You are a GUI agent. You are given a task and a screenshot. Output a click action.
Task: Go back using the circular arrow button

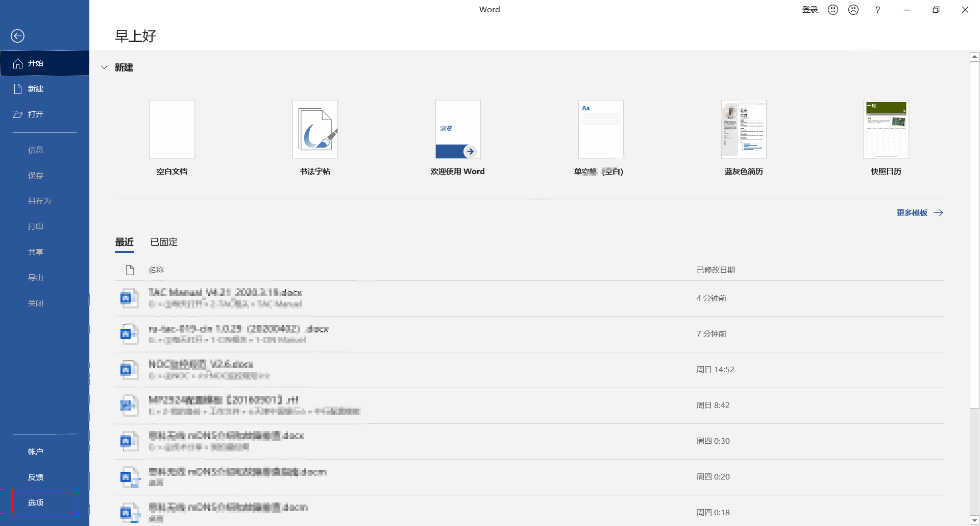coord(17,36)
